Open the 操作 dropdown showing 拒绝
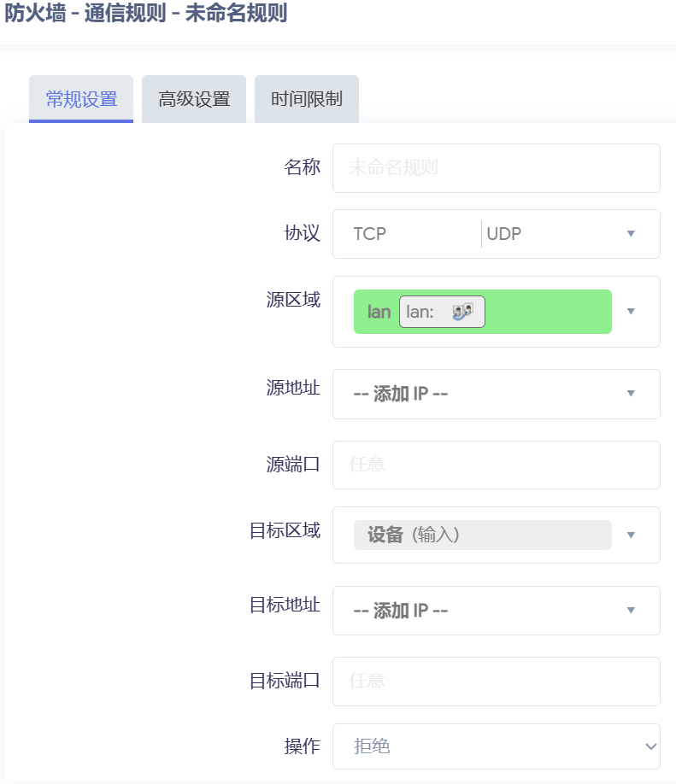 pos(496,746)
